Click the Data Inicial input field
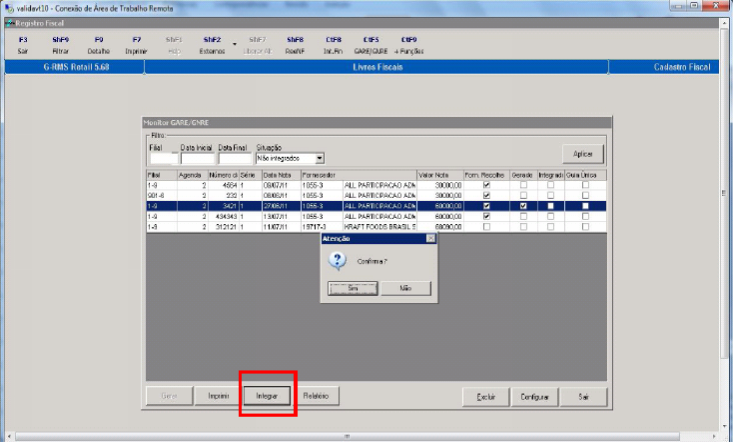 coord(198,159)
